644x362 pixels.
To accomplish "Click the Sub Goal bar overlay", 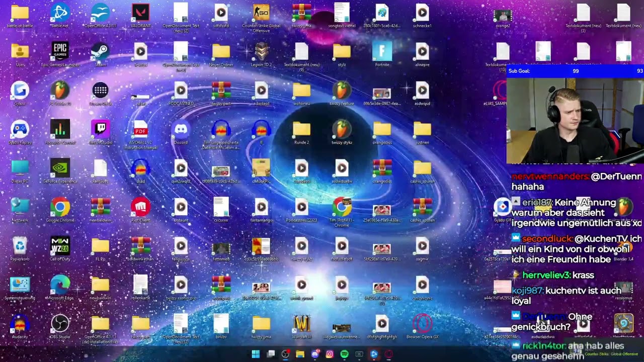I will (575, 71).
